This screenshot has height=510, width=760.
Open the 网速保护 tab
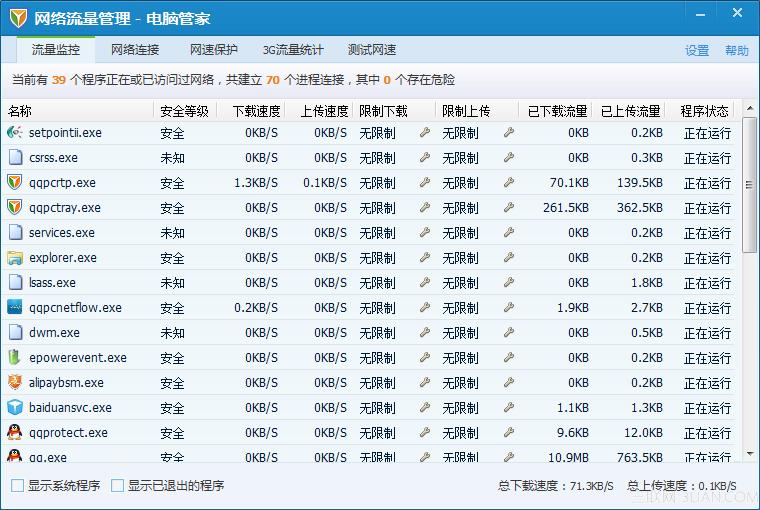click(x=213, y=49)
